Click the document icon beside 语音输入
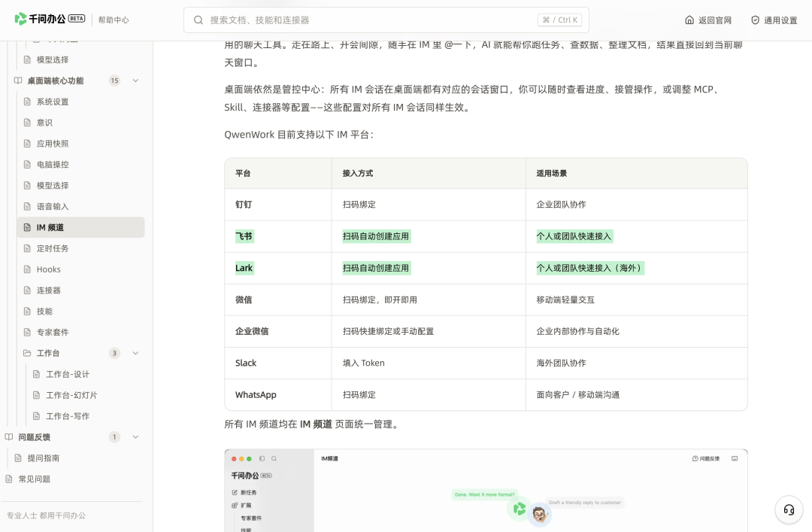Image resolution: width=812 pixels, height=532 pixels. point(28,206)
